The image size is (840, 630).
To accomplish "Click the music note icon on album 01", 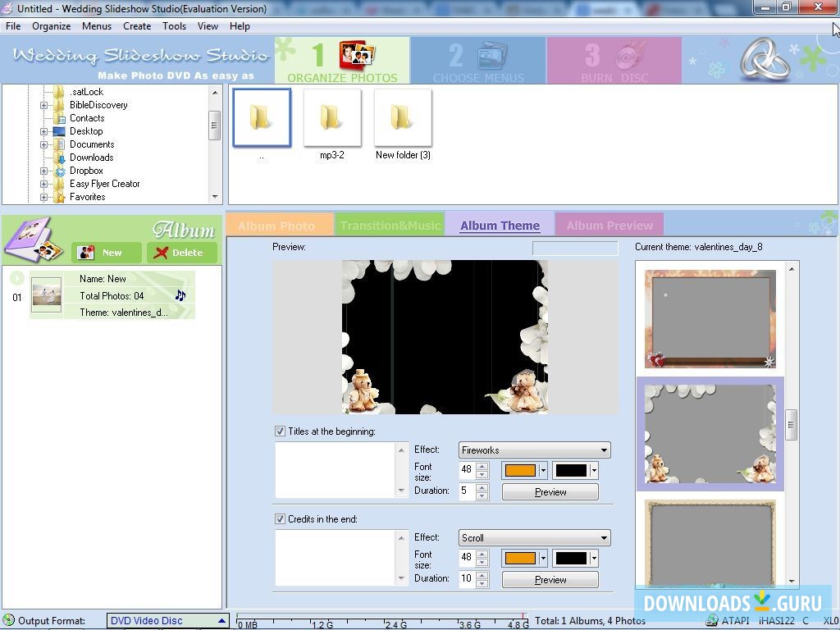I will point(180,295).
